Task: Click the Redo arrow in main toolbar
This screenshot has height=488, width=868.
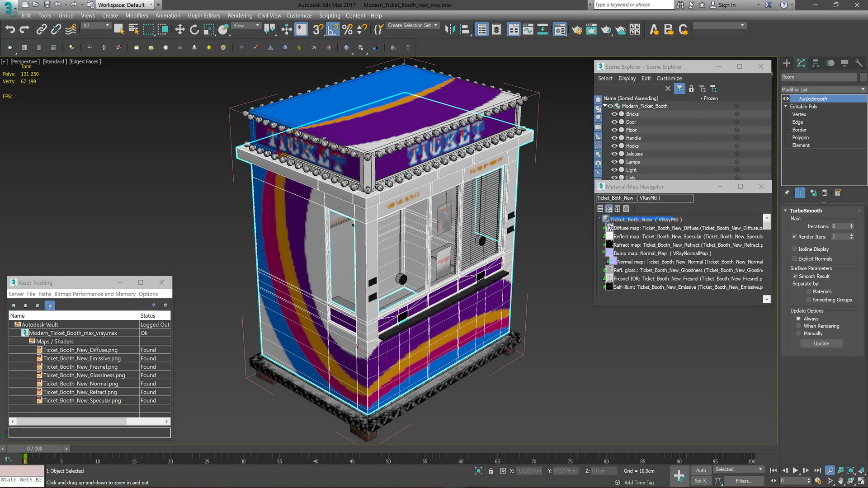Action: click(x=24, y=30)
